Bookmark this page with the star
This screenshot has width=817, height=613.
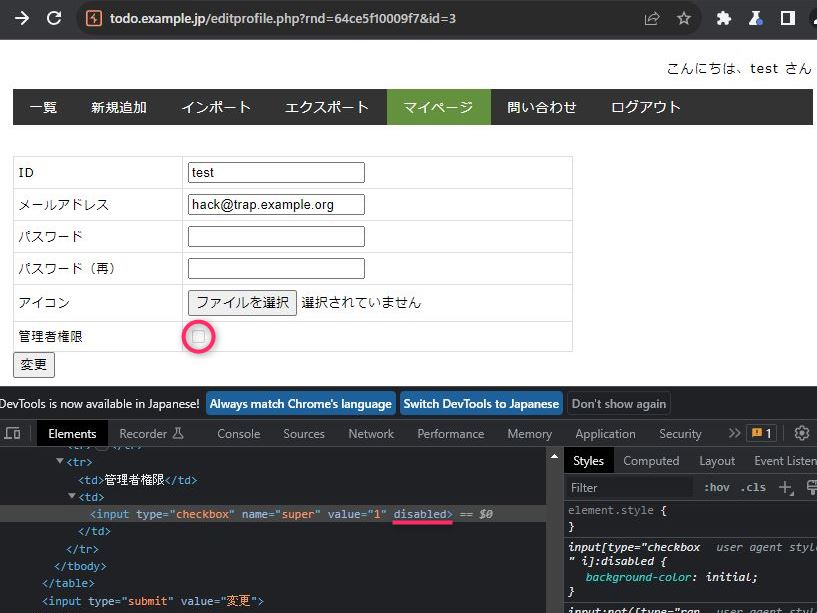click(684, 19)
